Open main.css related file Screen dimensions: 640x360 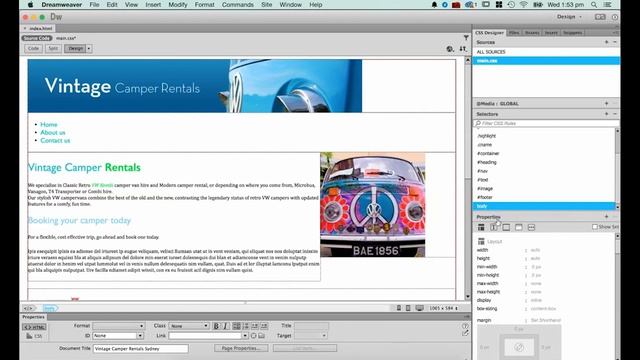pyautogui.click(x=66, y=38)
